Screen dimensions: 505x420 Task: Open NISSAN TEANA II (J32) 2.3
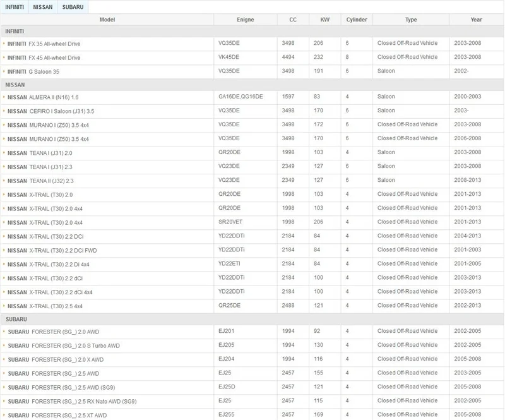[x=40, y=181]
